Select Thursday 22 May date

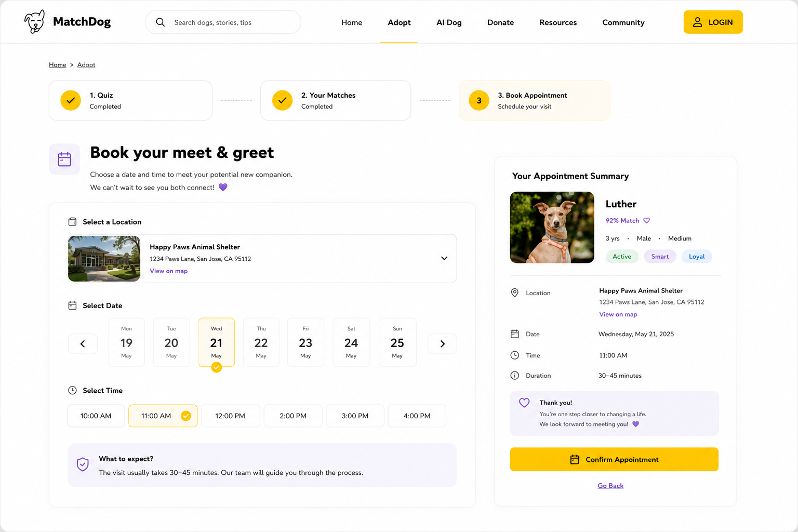[261, 342]
